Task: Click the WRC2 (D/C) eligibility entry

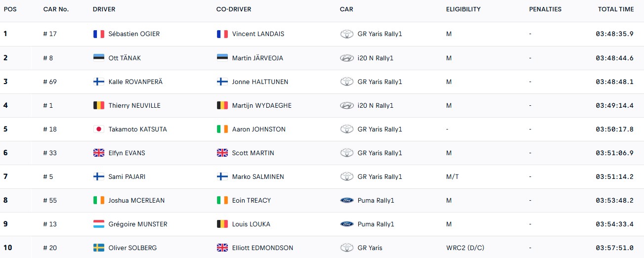Action: 466,248
